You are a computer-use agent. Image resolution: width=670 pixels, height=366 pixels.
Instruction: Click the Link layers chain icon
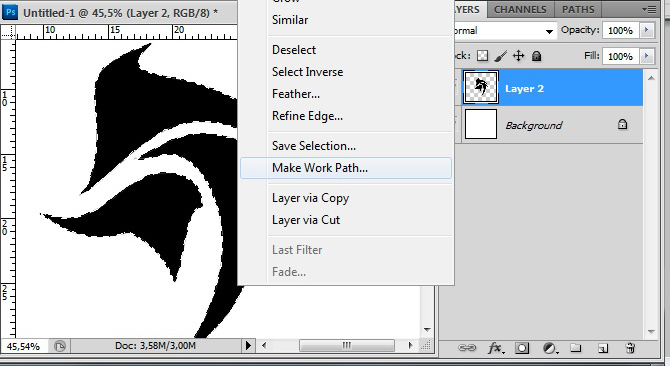click(x=467, y=348)
